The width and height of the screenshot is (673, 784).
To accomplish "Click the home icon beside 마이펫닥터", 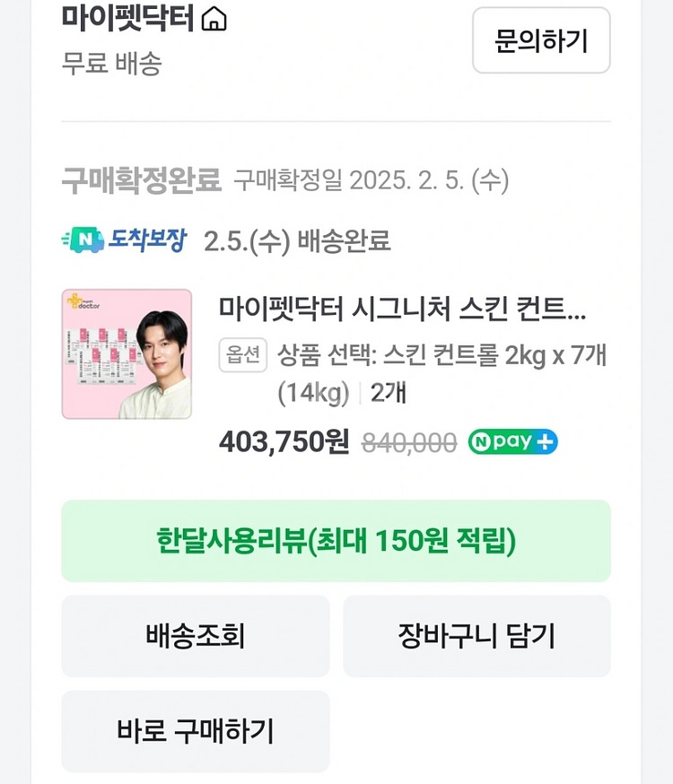I will 214,19.
